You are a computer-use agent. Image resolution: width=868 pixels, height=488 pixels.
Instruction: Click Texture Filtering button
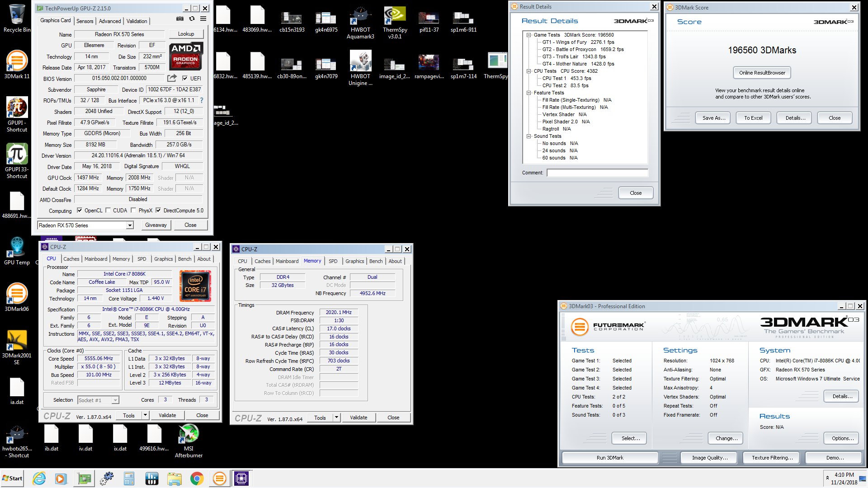pos(772,458)
